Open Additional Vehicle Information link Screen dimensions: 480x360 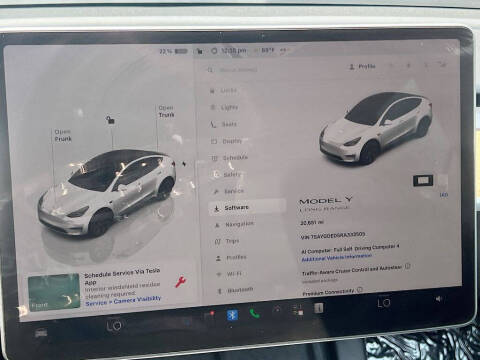[x=337, y=257]
